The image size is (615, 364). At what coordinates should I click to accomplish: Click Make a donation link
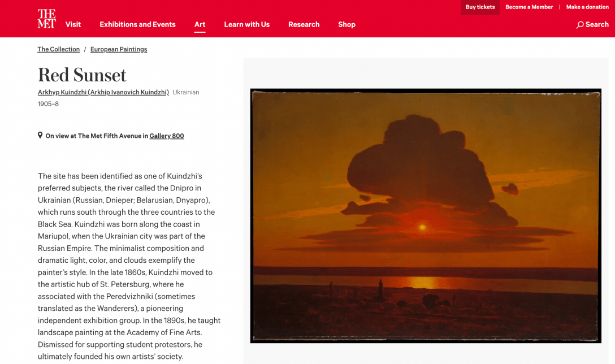(x=587, y=7)
